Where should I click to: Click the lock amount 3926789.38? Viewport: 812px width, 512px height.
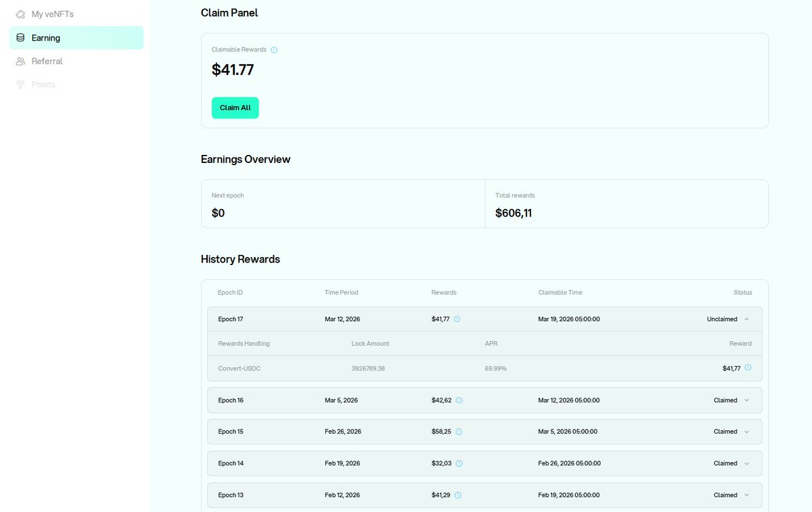click(369, 369)
